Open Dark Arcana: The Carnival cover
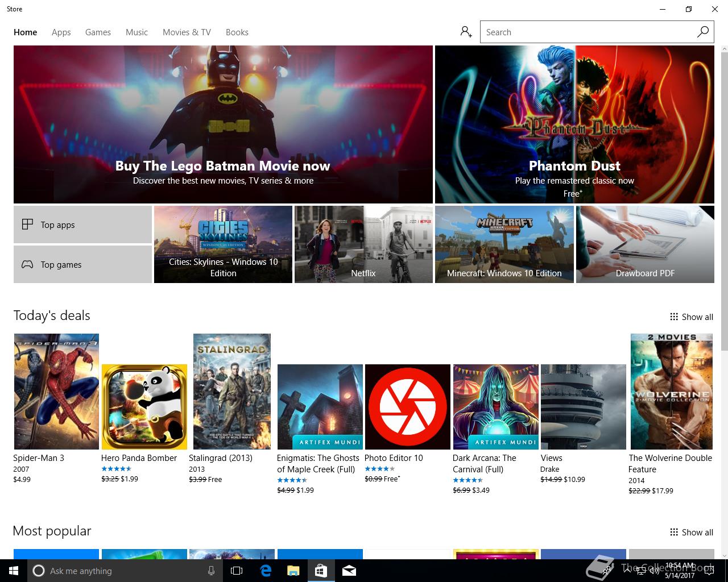This screenshot has width=728, height=582. click(x=496, y=407)
